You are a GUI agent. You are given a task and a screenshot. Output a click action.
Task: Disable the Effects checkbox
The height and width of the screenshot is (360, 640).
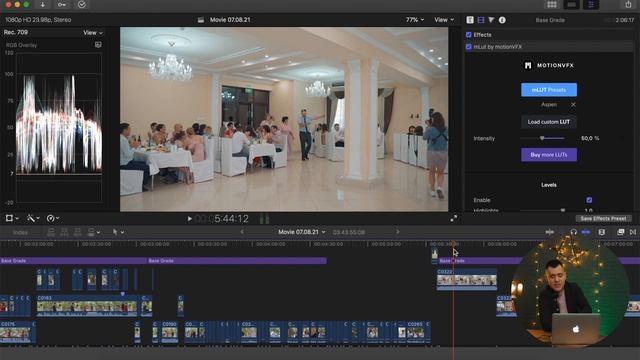point(469,35)
